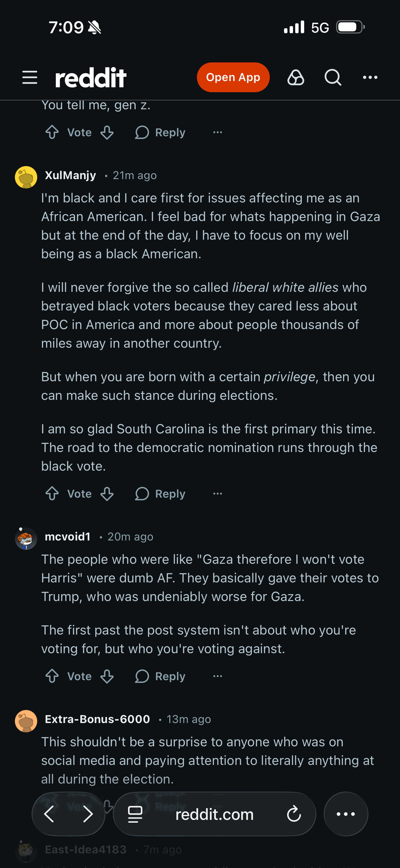Tap the Reddit logo
This screenshot has height=868, width=400.
pyautogui.click(x=91, y=78)
